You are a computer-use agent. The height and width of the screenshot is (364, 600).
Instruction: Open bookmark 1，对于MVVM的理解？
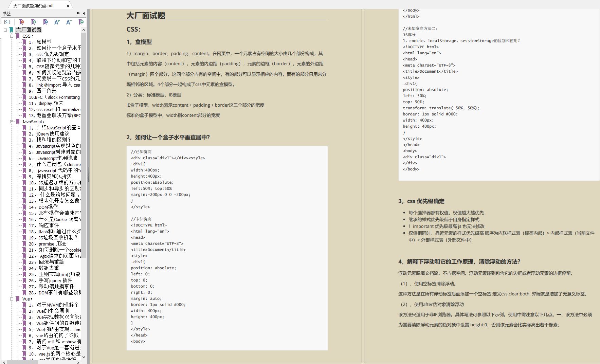click(53, 305)
